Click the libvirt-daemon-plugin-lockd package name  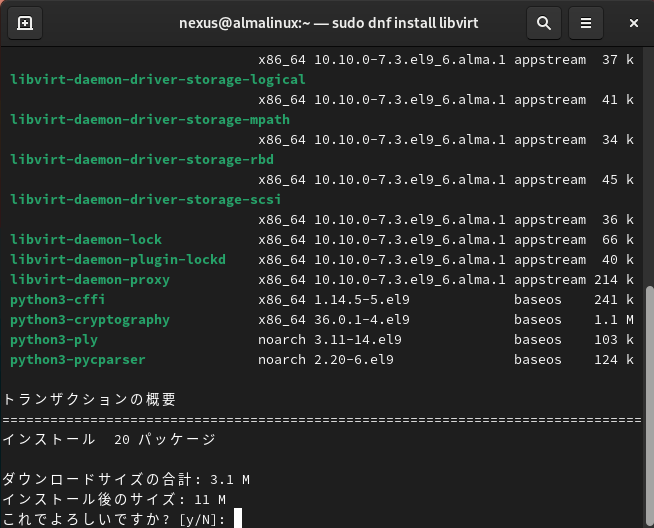click(x=118, y=260)
